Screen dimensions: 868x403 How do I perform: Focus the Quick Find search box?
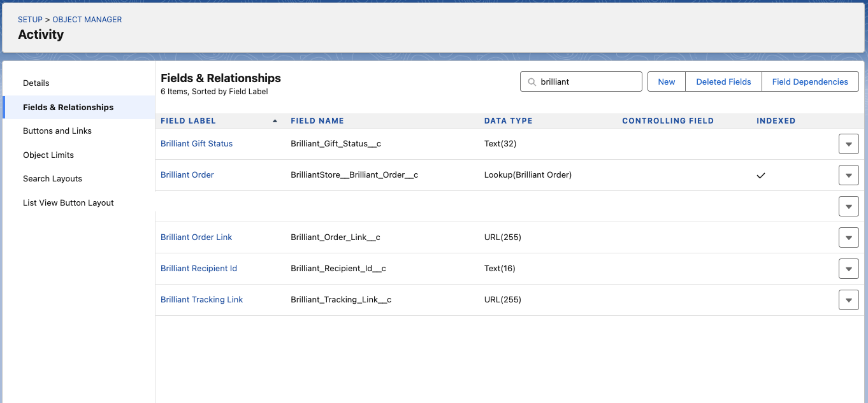tap(588, 82)
